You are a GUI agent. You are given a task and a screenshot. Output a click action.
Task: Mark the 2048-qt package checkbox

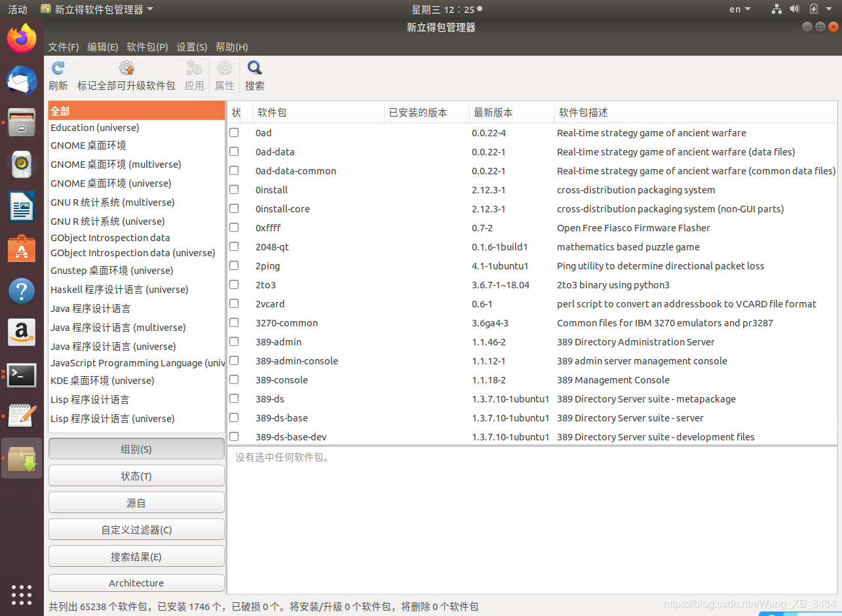(x=234, y=246)
